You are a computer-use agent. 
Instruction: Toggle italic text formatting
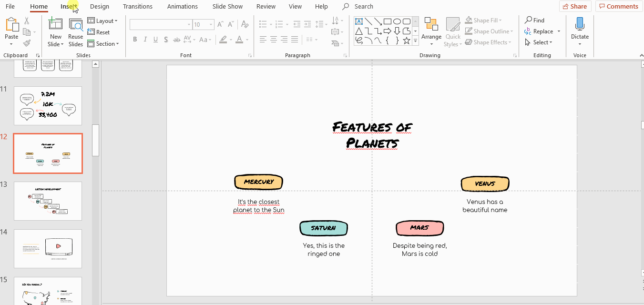145,40
